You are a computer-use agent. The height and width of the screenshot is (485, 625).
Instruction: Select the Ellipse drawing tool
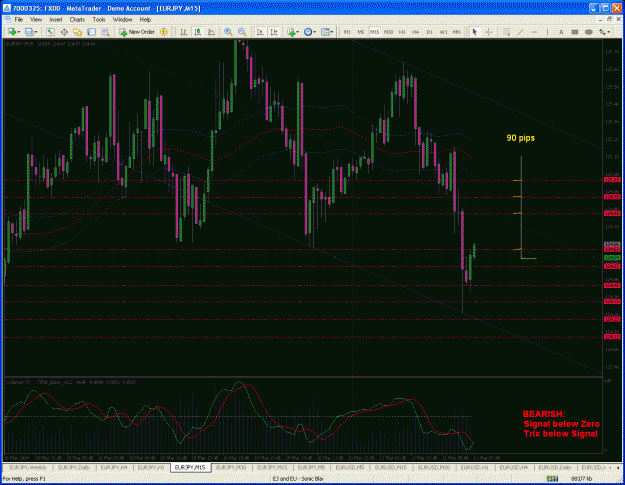[x=588, y=32]
